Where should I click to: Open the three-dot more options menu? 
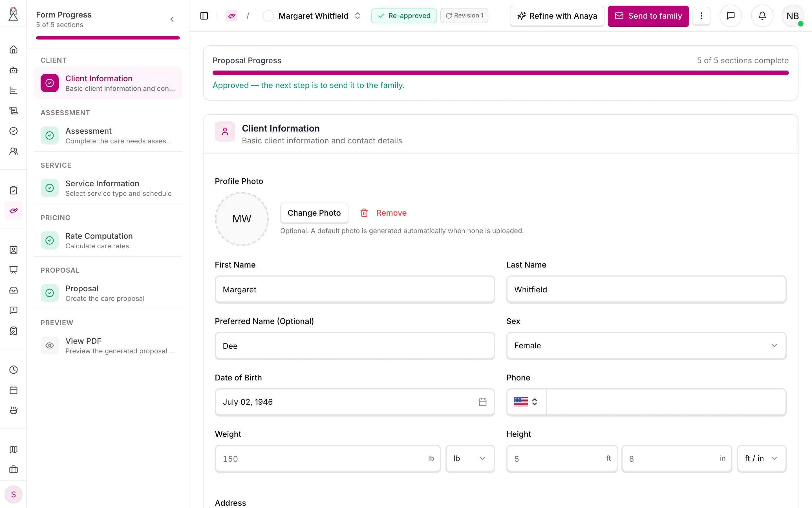click(x=701, y=16)
